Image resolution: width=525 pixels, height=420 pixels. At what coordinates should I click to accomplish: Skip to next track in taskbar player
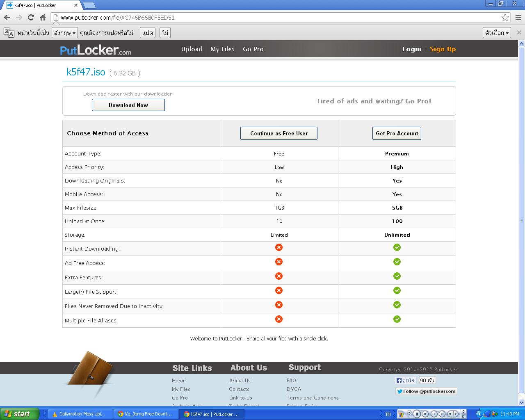(442, 414)
